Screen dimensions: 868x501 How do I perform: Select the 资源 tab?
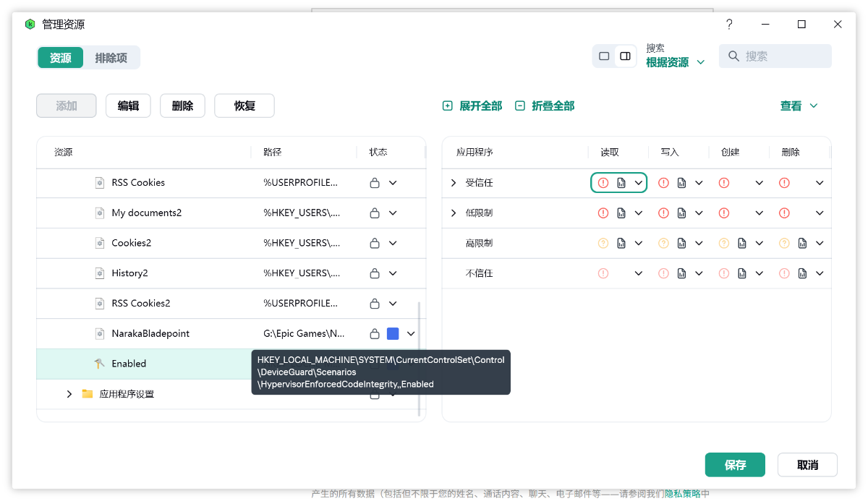coord(61,58)
